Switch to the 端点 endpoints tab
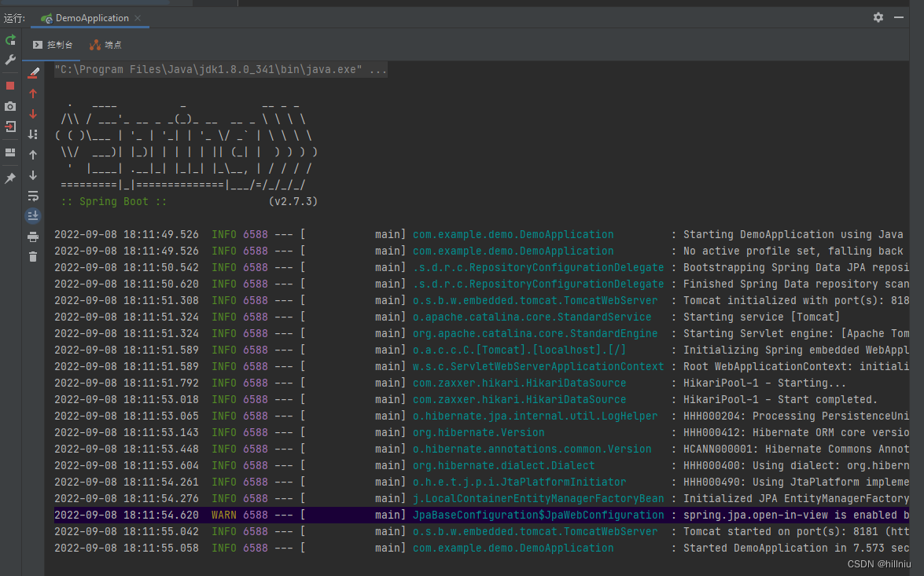924x576 pixels. [x=105, y=45]
